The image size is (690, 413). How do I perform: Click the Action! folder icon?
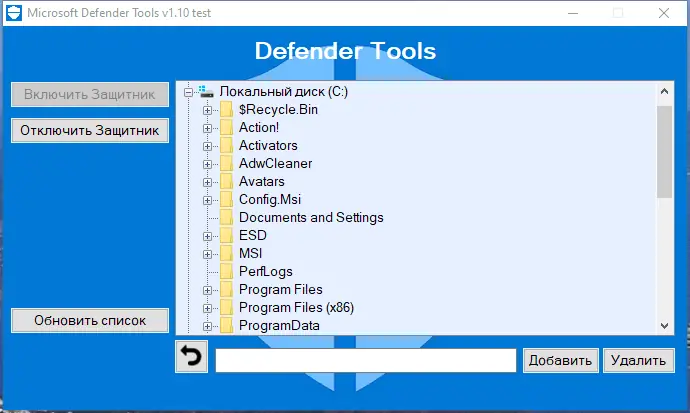[227, 128]
